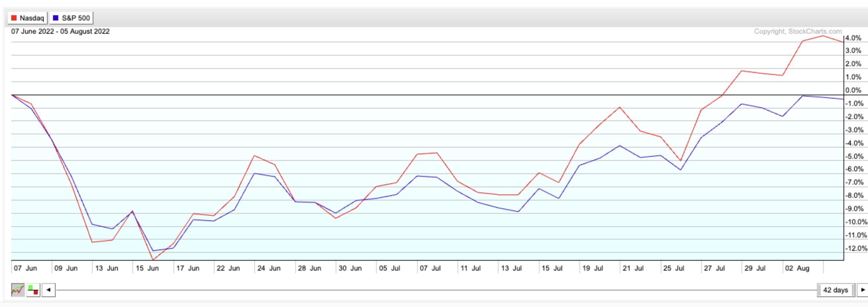Image resolution: width=868 pixels, height=307 pixels.
Task: Click the red Nasdaq color square
Action: [14, 18]
